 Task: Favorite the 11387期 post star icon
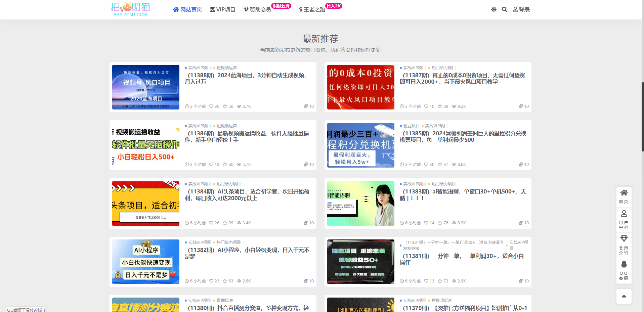[x=440, y=106]
